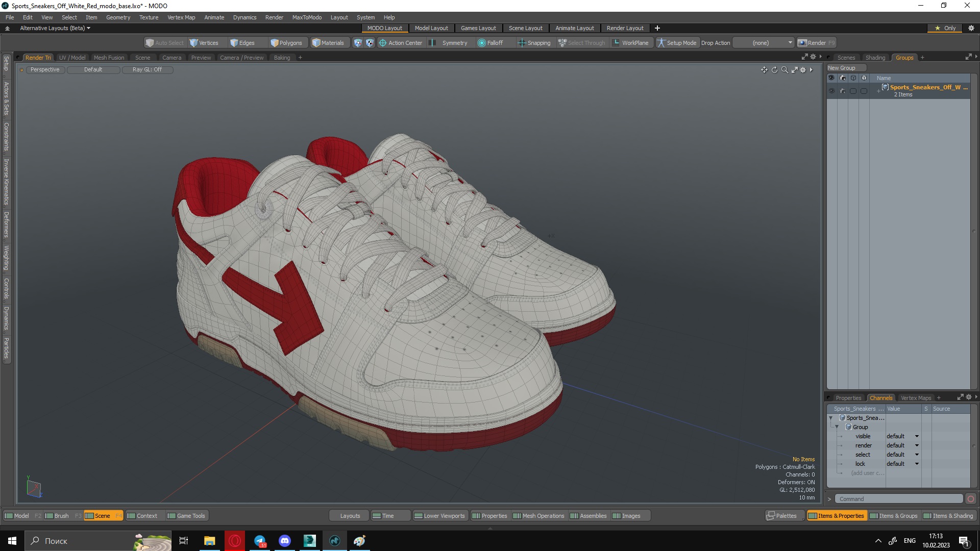Select Vertices selection mode

[x=204, y=43]
